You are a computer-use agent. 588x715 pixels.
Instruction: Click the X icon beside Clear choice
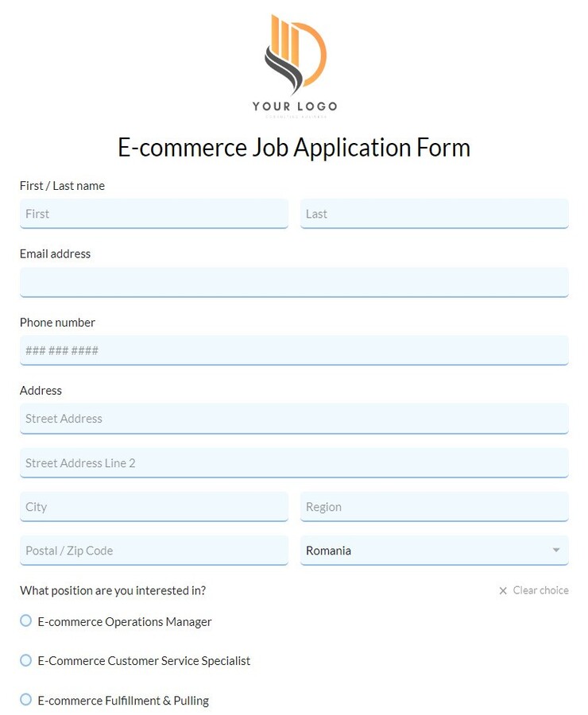[503, 590]
